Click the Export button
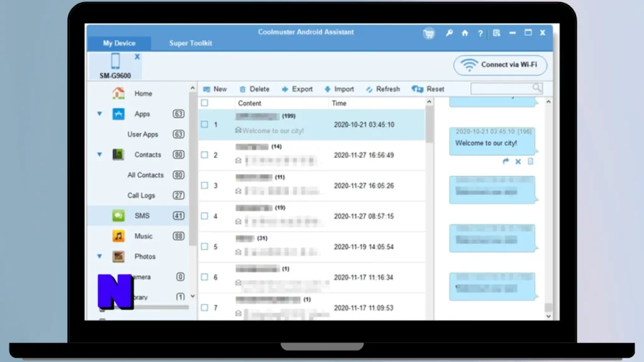The image size is (644, 362). click(297, 89)
